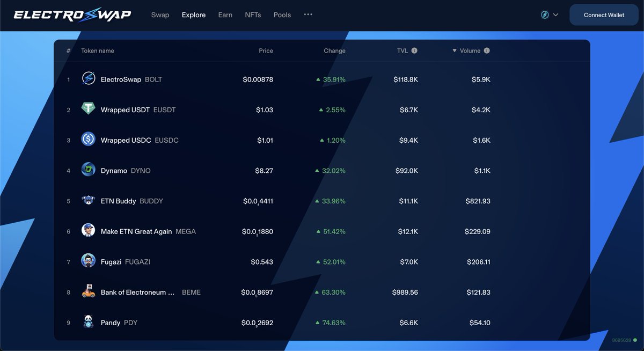Sort by the TVL column header
The height and width of the screenshot is (351, 644).
pos(402,50)
